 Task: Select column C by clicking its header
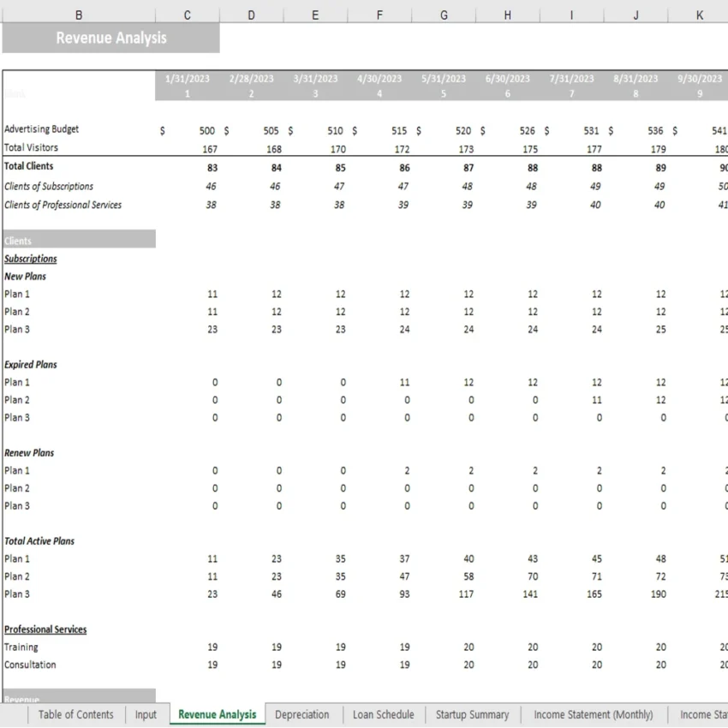coord(187,15)
